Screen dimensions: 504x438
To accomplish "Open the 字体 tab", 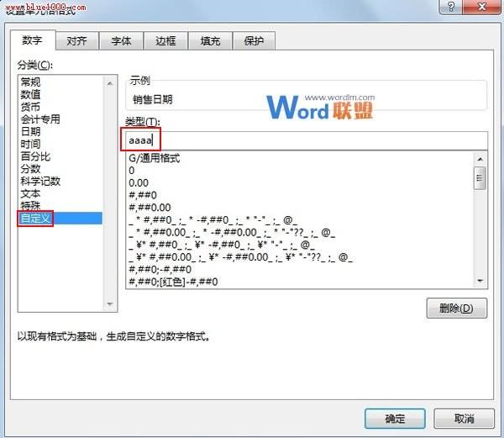I will pyautogui.click(x=121, y=40).
